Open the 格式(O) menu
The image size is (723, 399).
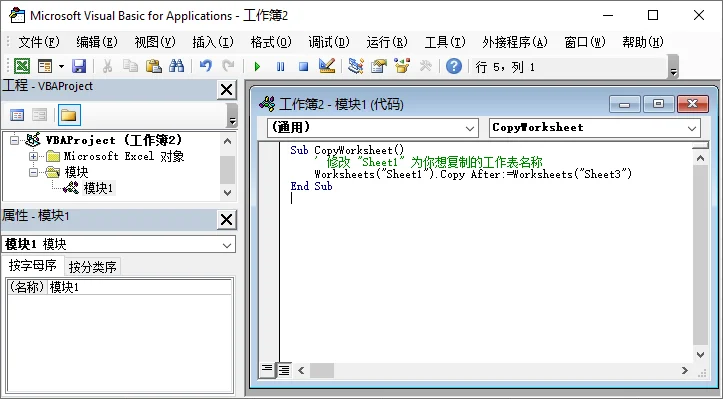pyautogui.click(x=271, y=42)
